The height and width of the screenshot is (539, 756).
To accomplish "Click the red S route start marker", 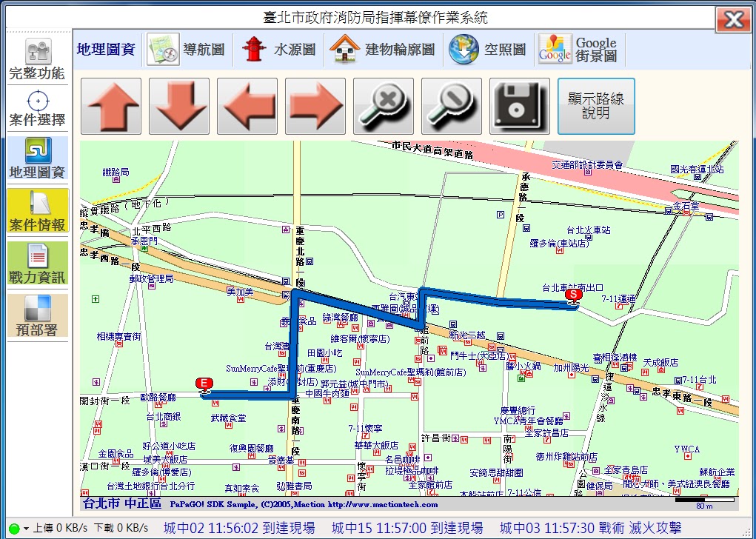I will click(573, 294).
